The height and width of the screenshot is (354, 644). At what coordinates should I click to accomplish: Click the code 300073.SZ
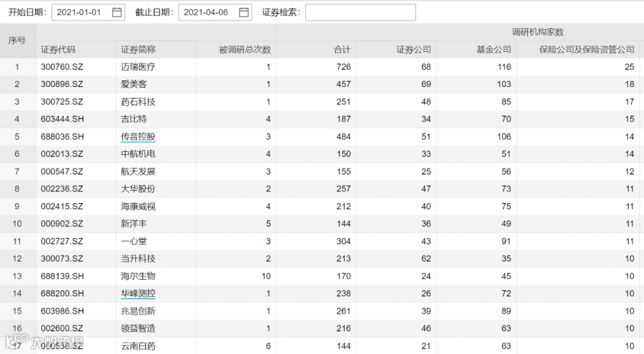tap(61, 259)
